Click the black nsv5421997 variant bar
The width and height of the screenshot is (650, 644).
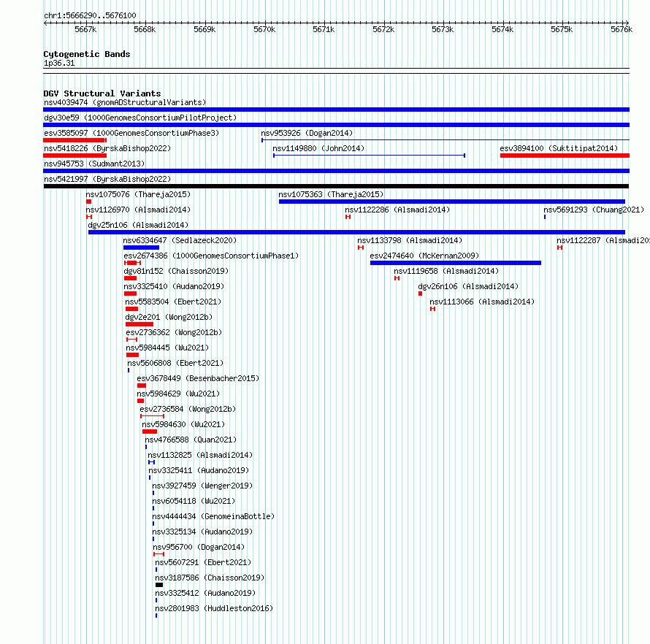(x=336, y=186)
